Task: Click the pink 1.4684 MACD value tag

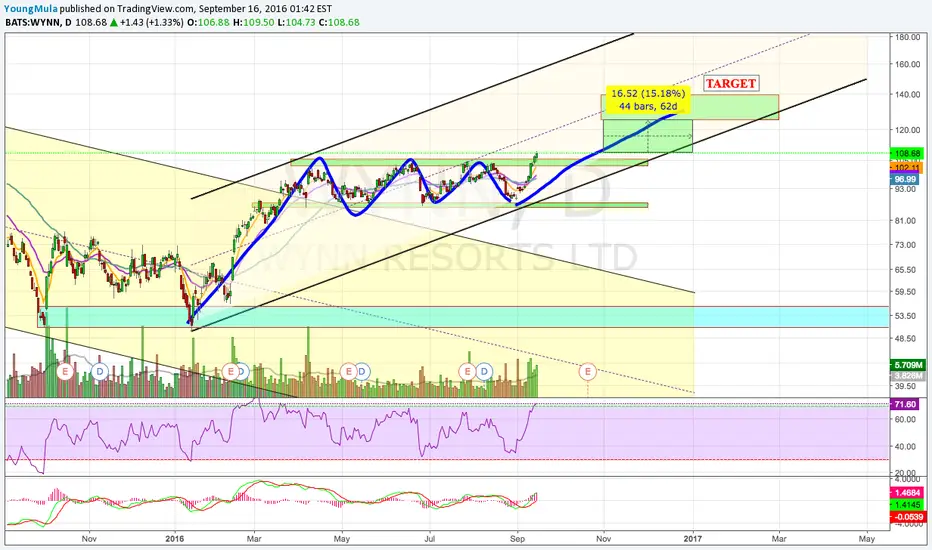Action: click(x=908, y=493)
